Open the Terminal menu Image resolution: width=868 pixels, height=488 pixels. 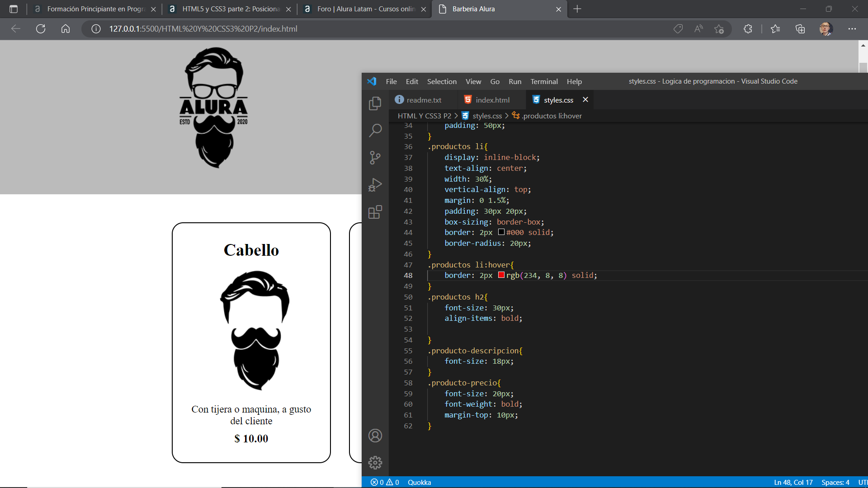(544, 81)
